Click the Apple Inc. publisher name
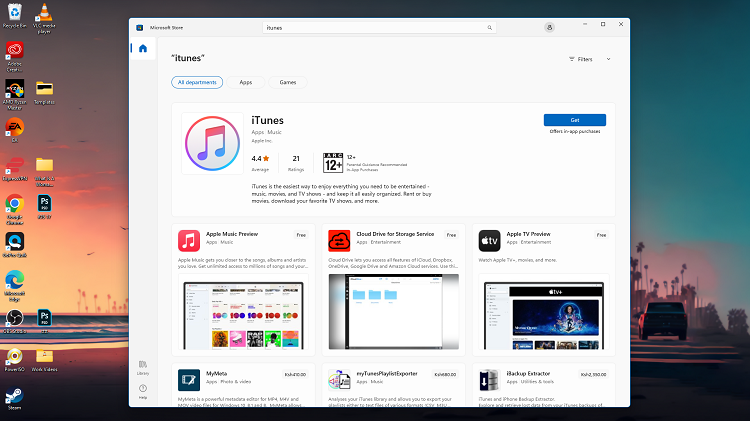 tap(262, 141)
